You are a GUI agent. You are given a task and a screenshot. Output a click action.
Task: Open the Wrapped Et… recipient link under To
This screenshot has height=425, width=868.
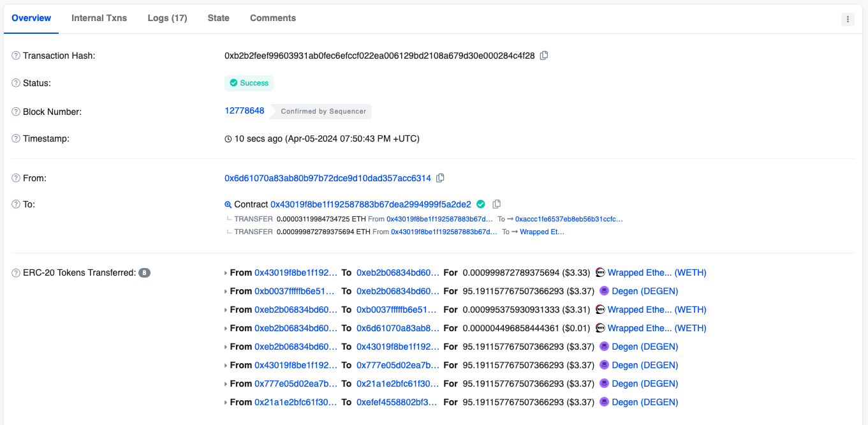pyautogui.click(x=542, y=232)
